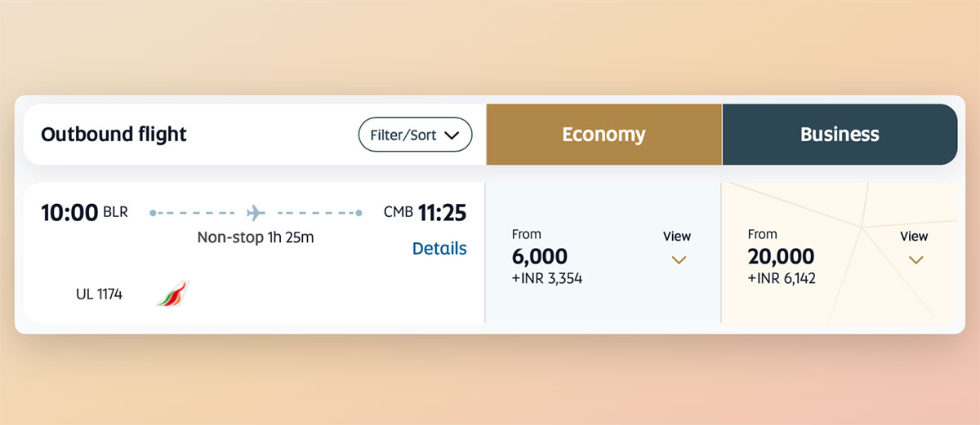Click the SriLankan Airlines logo
Viewport: 980px width, 425px height.
click(172, 293)
